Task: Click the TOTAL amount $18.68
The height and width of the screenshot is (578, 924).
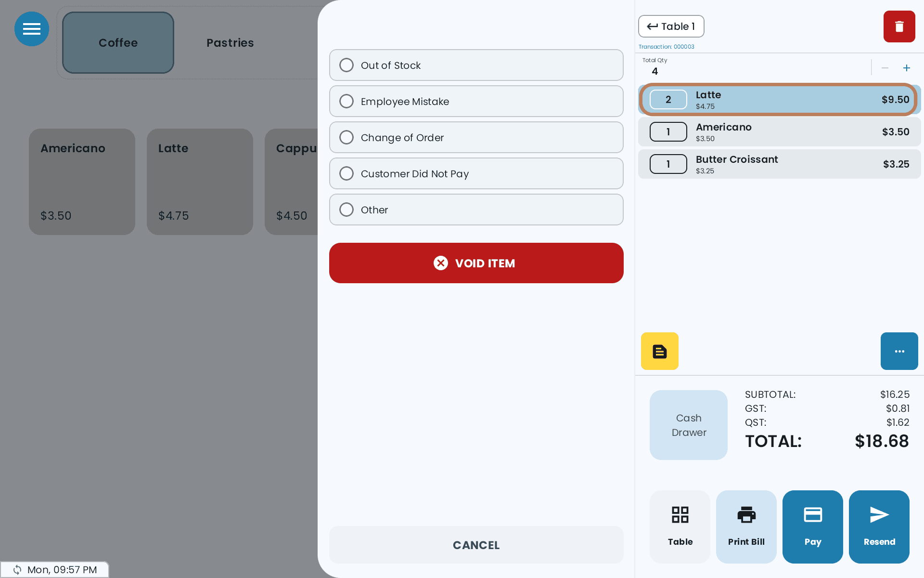Action: 882,441
